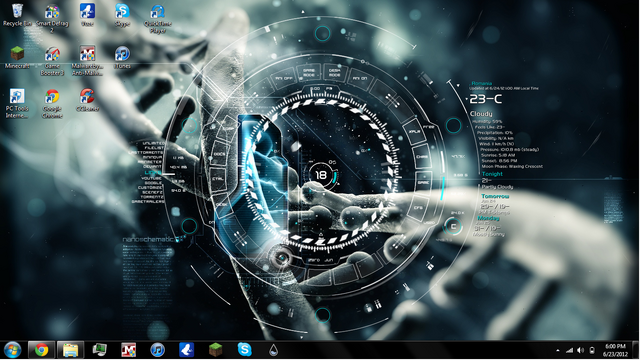Open Windows Explorer from the taskbar
This screenshot has height=360, width=640.
click(70, 350)
